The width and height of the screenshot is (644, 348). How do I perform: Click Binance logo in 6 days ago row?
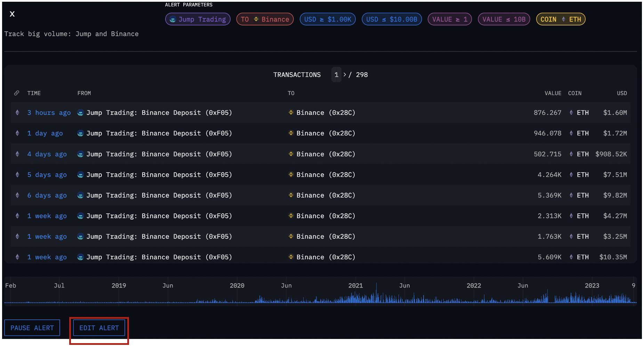[x=291, y=195]
